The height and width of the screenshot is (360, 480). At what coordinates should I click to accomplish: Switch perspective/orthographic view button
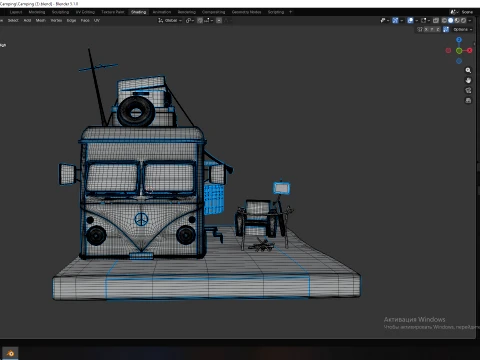pos(468,100)
